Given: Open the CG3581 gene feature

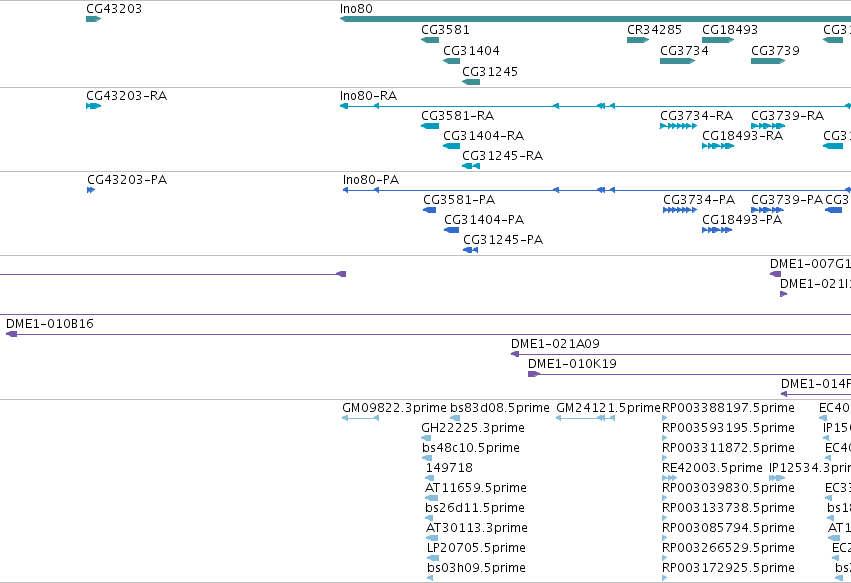Looking at the screenshot, I should point(430,40).
